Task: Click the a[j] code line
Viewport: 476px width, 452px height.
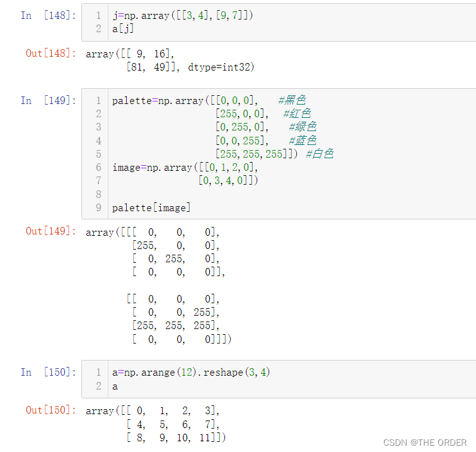Action: (123, 29)
